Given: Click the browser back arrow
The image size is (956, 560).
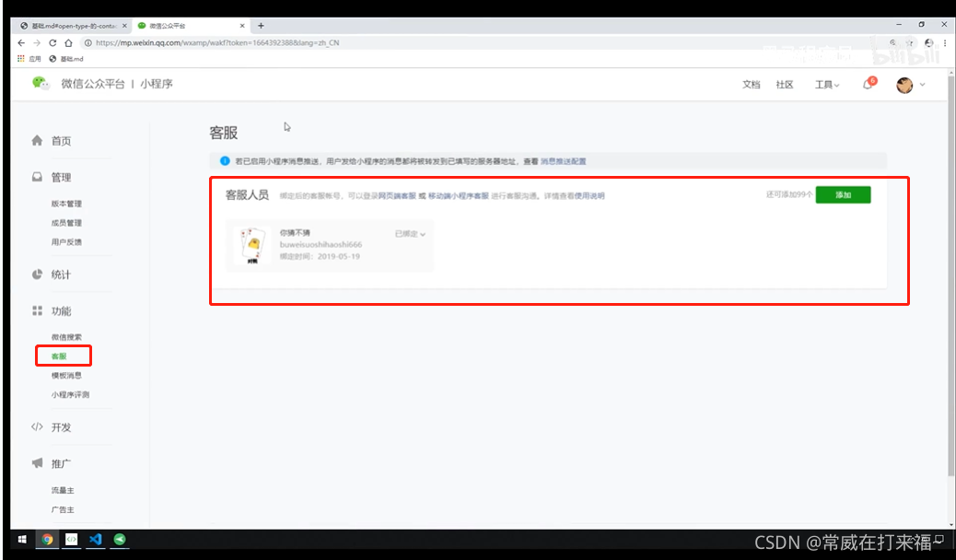Looking at the screenshot, I should click(21, 42).
